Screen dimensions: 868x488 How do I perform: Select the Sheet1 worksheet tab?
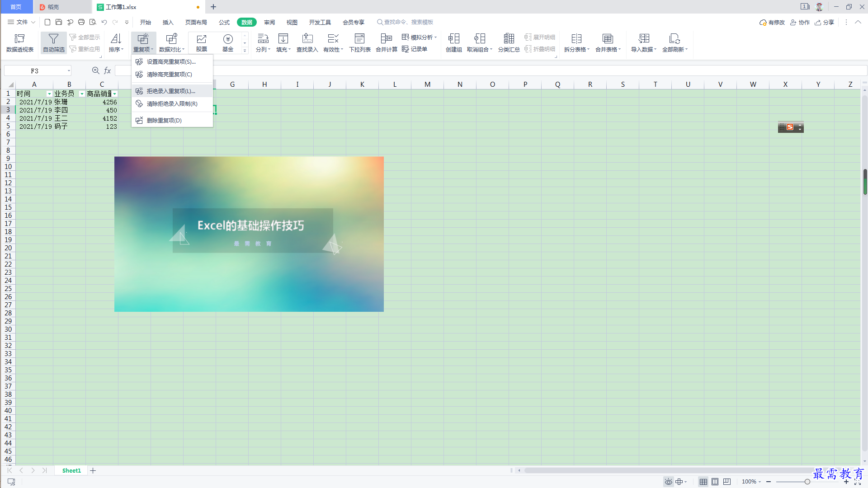(71, 470)
